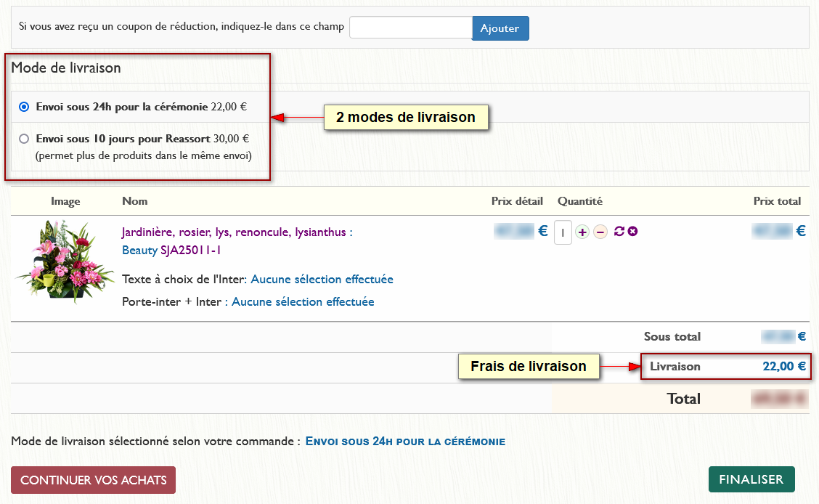819x504 pixels.
Task: Click the 'Mode de livraison' heading
Action: [x=66, y=68]
